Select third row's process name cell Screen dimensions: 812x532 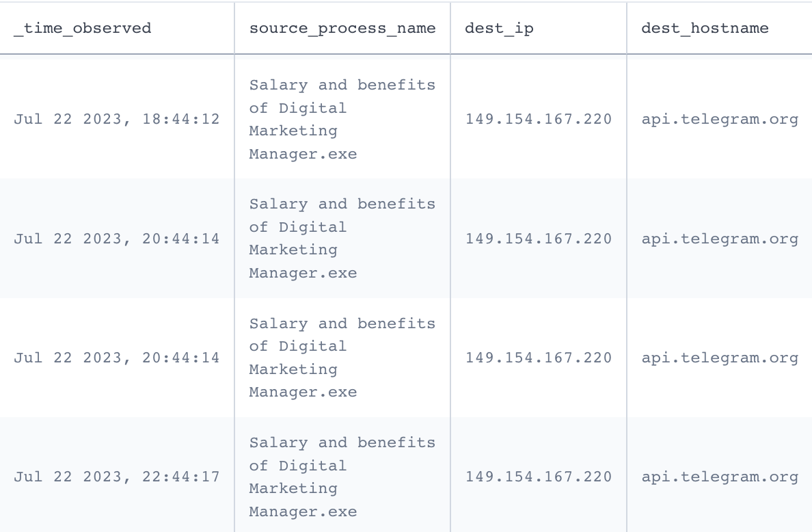coord(342,358)
